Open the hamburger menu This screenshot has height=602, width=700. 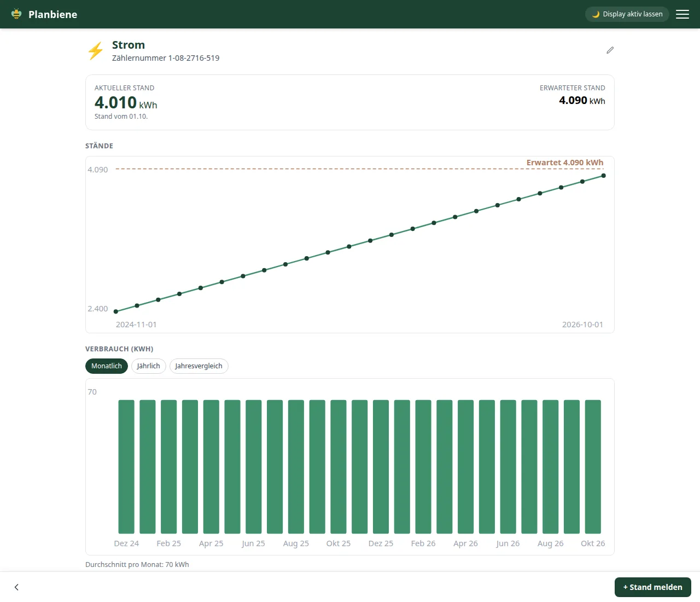tap(682, 14)
